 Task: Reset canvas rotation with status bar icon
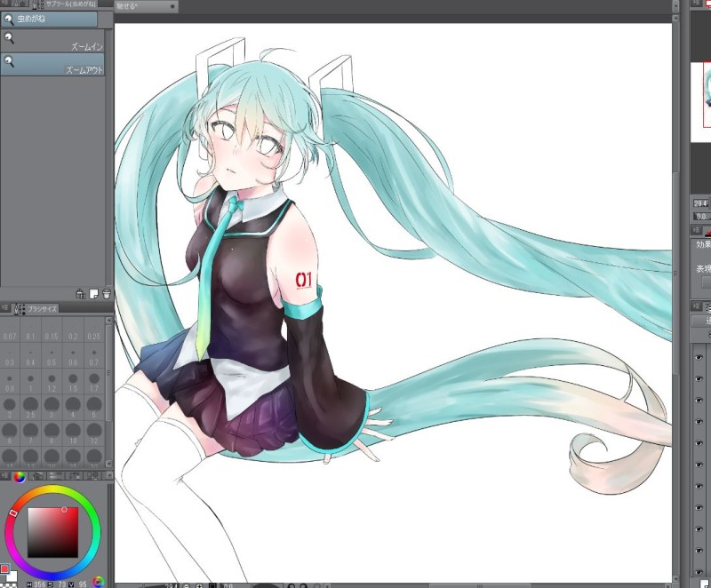click(317, 585)
